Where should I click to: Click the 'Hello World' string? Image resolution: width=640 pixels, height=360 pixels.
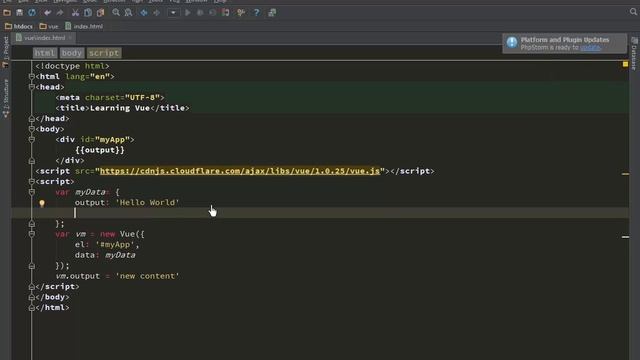coord(147,203)
